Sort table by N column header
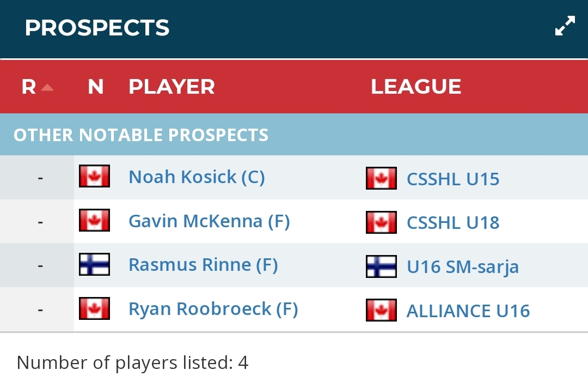 (96, 87)
